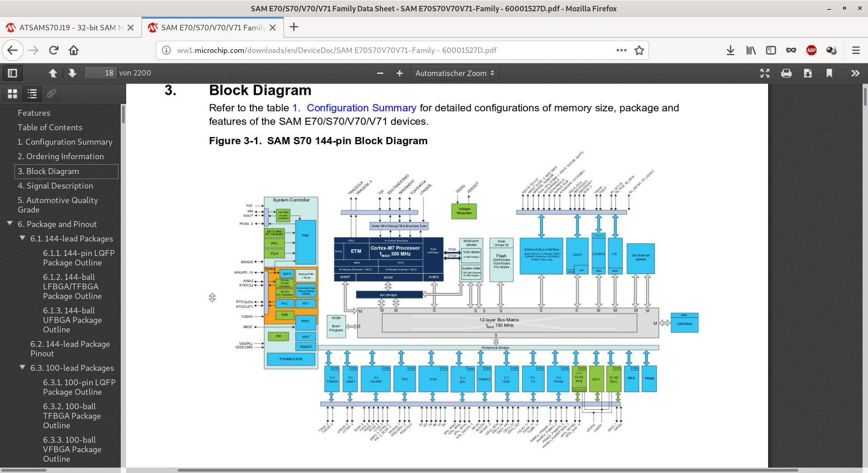Toggle Firefox sidebars button
Screen dimensions: 868x473
click(771, 50)
